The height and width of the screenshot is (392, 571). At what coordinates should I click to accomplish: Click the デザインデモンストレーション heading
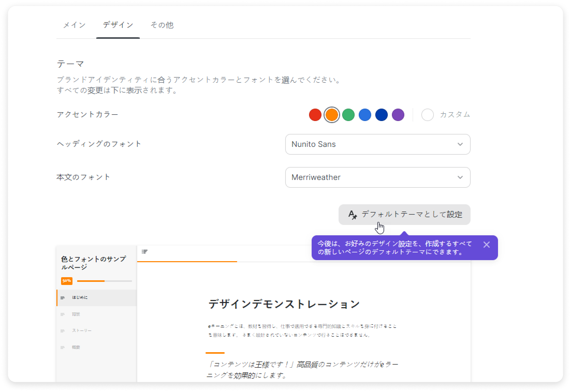click(x=284, y=304)
